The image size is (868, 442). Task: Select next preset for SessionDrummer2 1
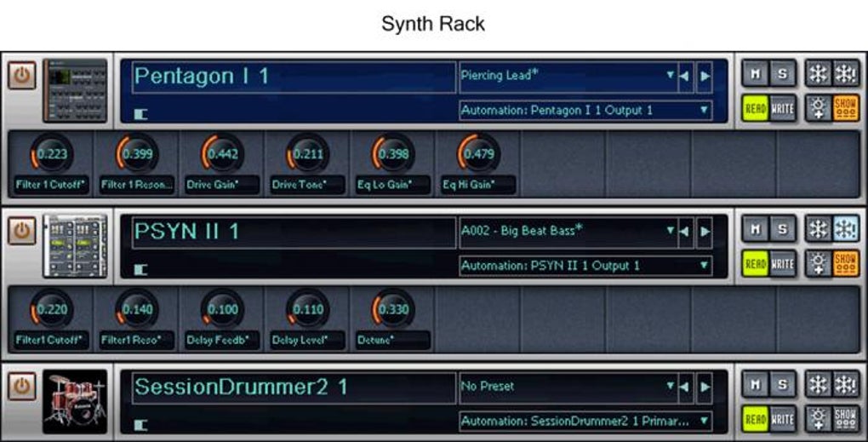[x=704, y=387]
